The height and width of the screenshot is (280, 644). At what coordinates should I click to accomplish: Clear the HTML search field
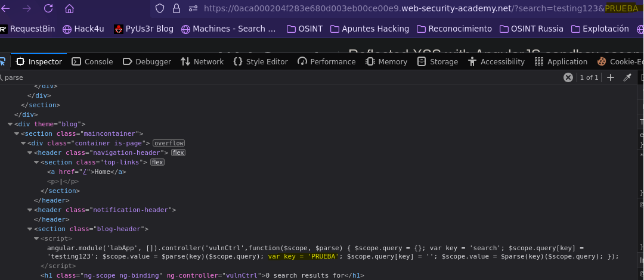click(568, 77)
